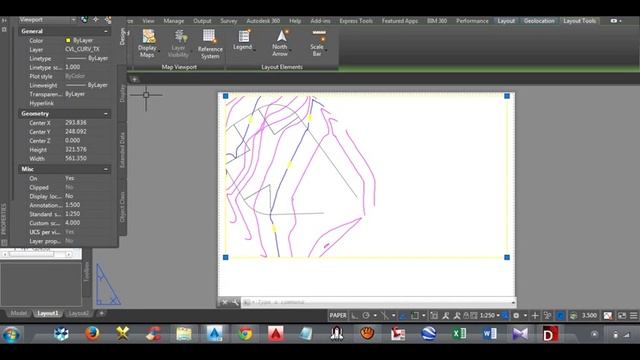Switch to the Layout2 tab
The height and width of the screenshot is (360, 640).
78,313
